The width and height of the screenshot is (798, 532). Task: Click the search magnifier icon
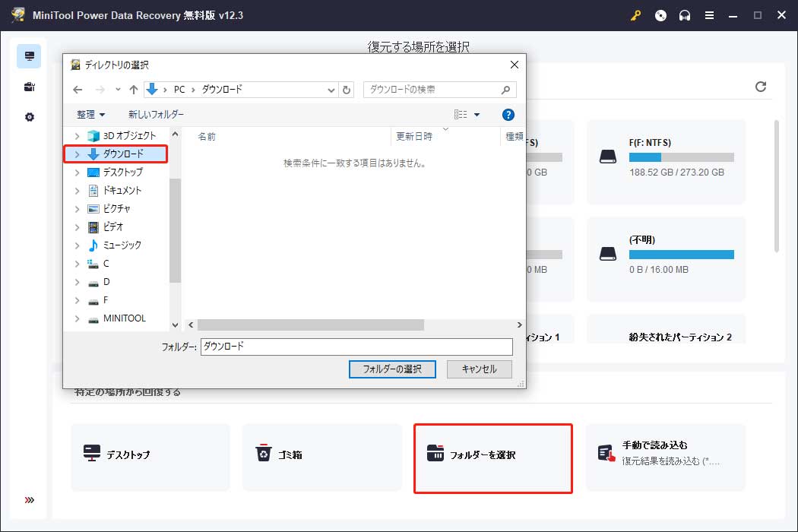pos(506,90)
